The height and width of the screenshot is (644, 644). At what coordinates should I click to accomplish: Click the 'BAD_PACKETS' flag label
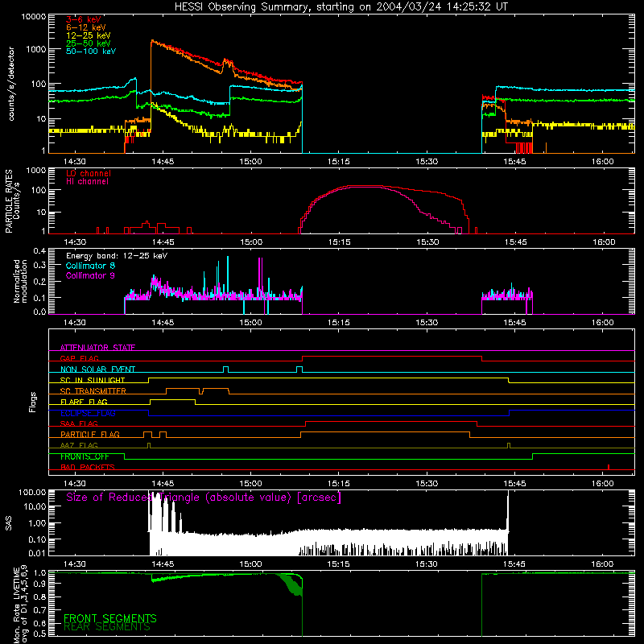pos(88,467)
